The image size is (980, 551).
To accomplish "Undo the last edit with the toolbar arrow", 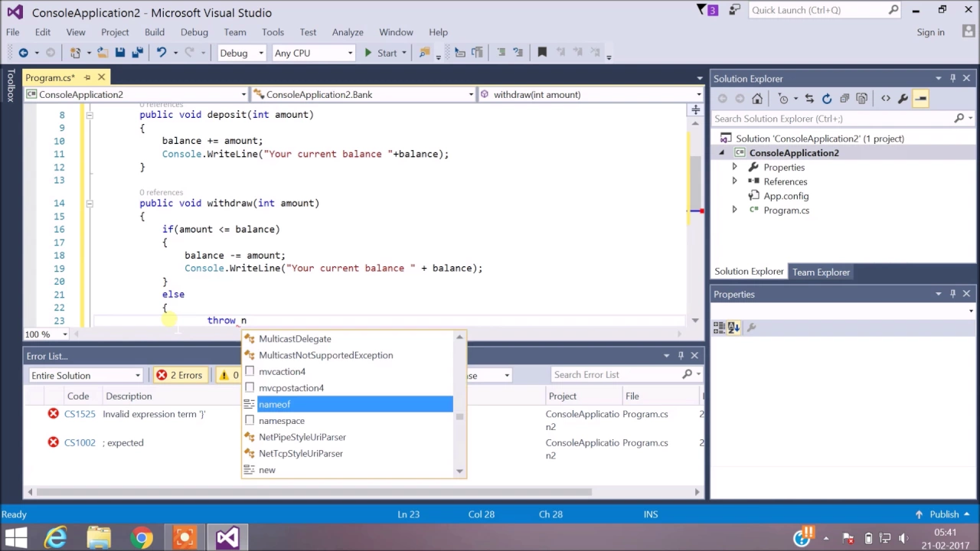I will (162, 53).
